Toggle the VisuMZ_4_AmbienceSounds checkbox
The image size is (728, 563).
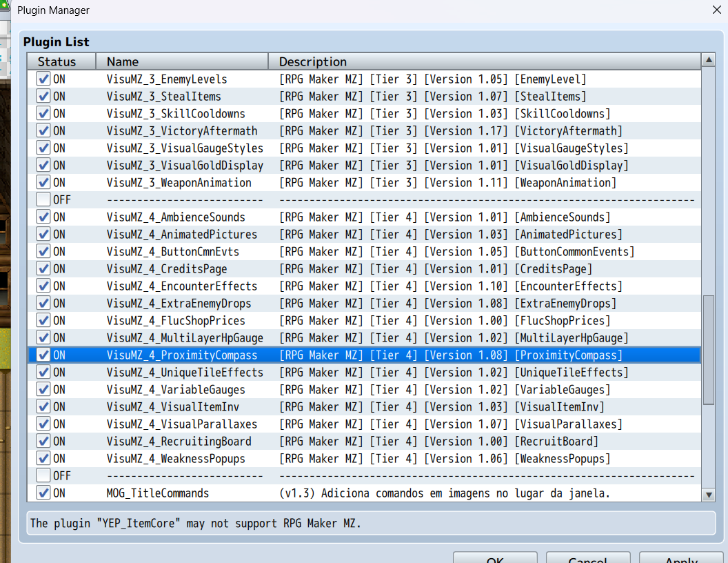43,217
